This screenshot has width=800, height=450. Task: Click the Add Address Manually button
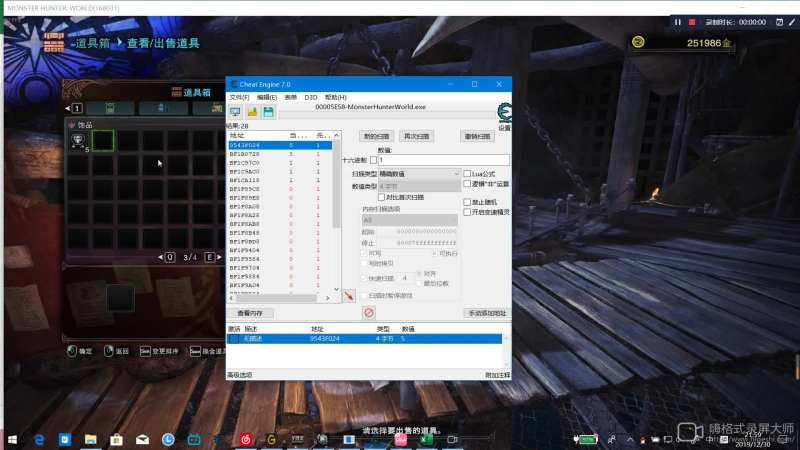pyautogui.click(x=487, y=313)
